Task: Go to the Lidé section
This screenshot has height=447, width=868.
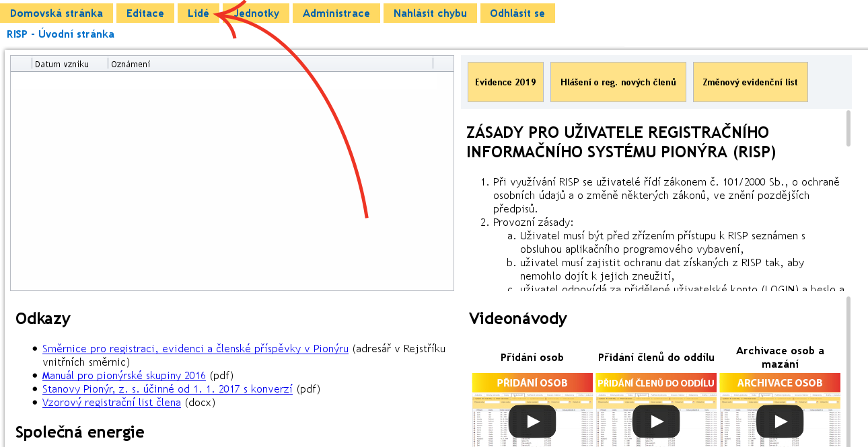Action: point(198,13)
